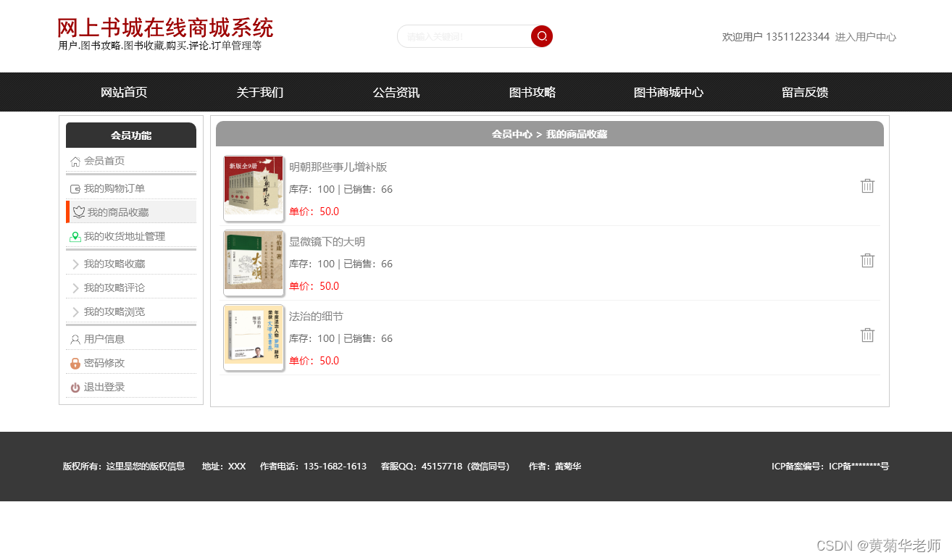The height and width of the screenshot is (560, 952).
Task: Expand 我的攻略评论 using the arrow
Action: point(75,287)
